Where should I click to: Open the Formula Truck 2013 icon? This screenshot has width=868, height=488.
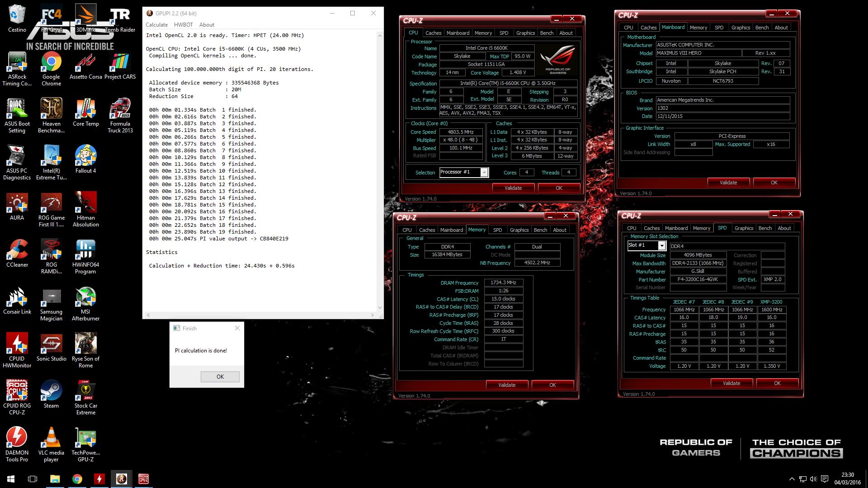120,116
